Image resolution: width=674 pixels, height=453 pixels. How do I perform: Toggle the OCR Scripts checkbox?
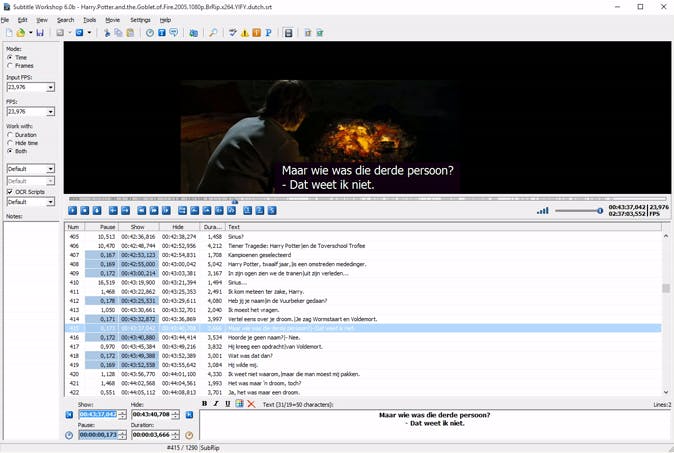click(x=10, y=191)
